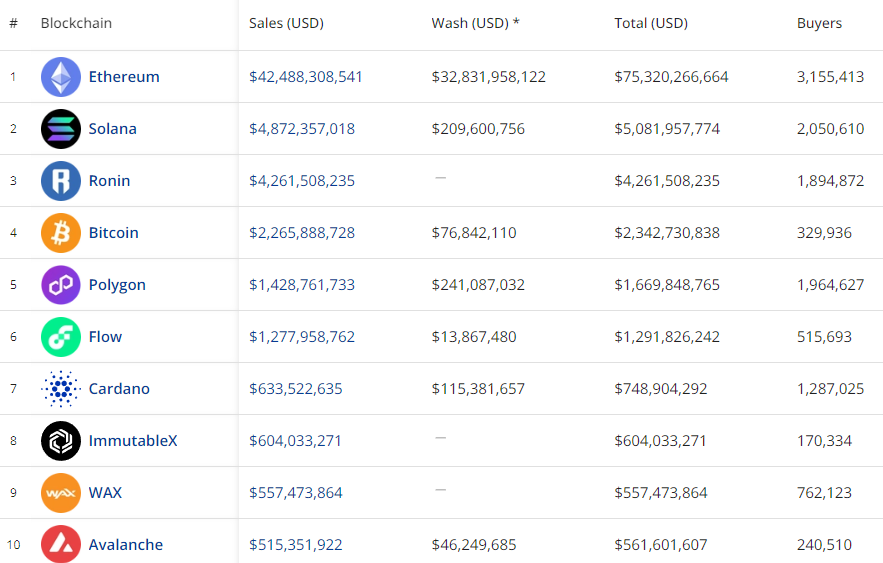Click the Blockchain column header
883x563 pixels.
76,23
